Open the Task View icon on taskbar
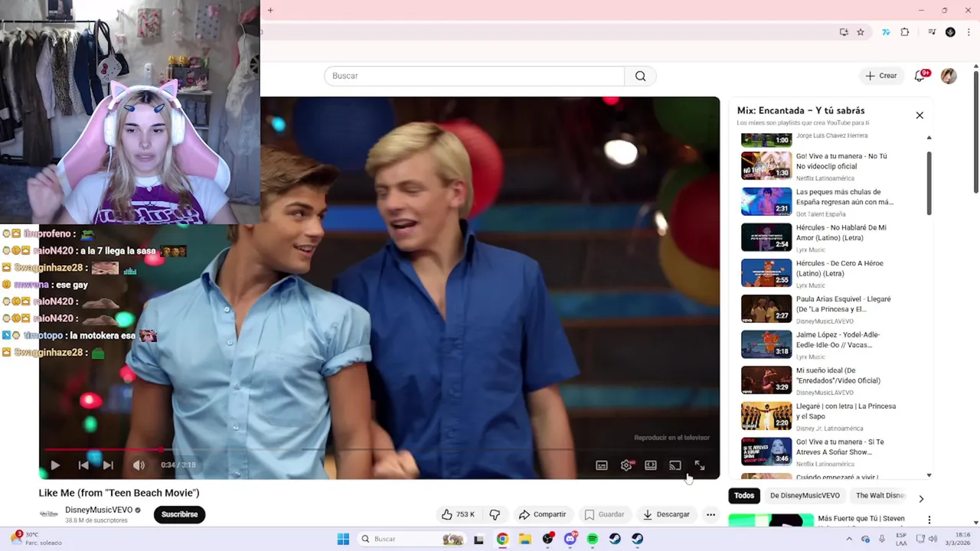This screenshot has height=551, width=980. pos(479,539)
